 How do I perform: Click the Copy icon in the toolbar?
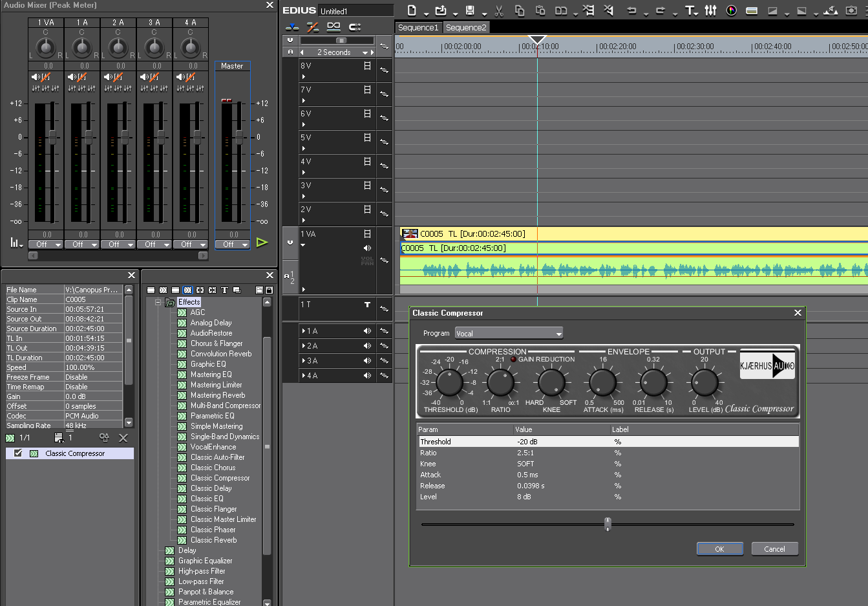click(x=520, y=10)
